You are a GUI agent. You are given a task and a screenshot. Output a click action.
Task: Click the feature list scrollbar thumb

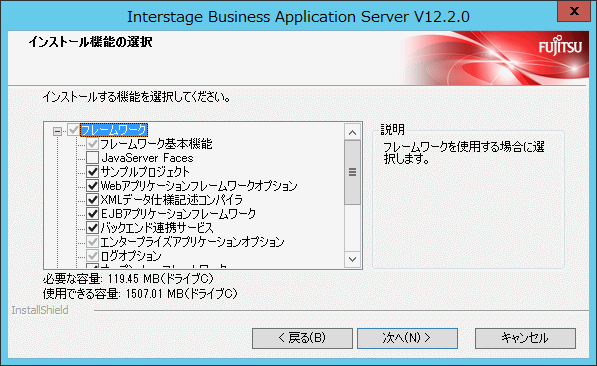pos(352,172)
